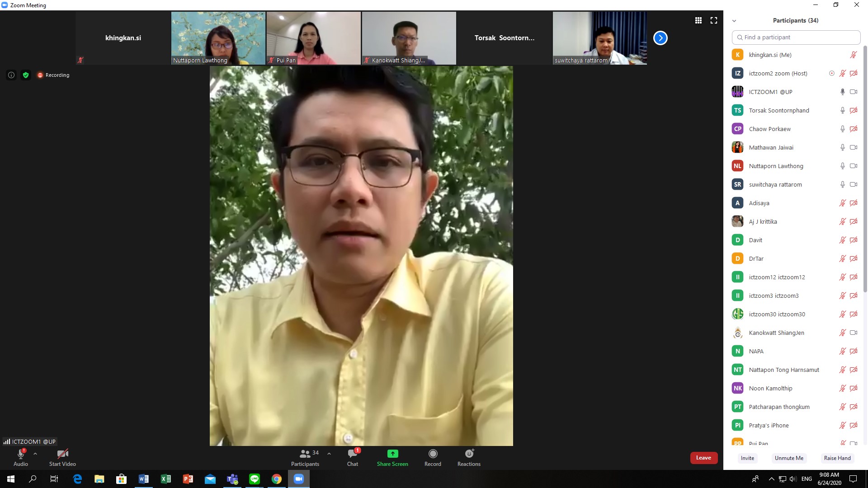Click recording status icon for ictzoom2 host
Screen dimensions: 868x488
coord(832,73)
